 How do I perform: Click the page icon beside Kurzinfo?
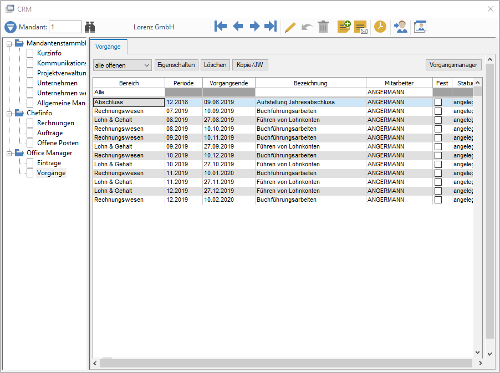click(30, 53)
